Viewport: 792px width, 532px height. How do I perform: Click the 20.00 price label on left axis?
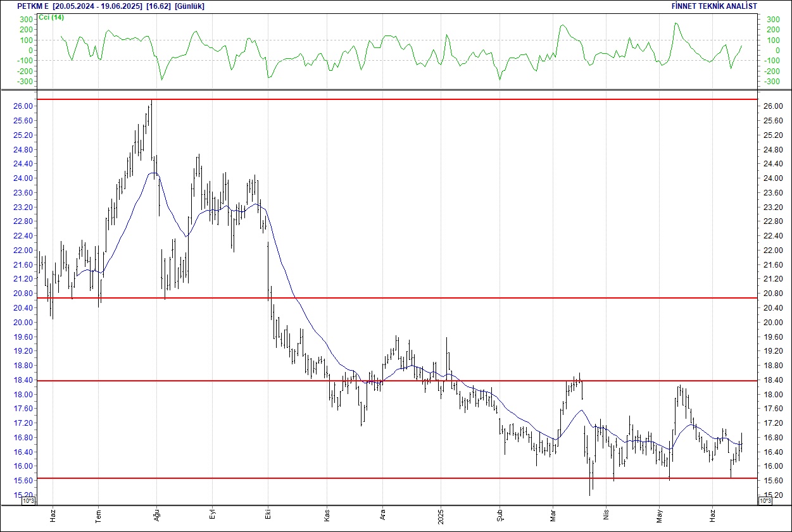tap(22, 323)
